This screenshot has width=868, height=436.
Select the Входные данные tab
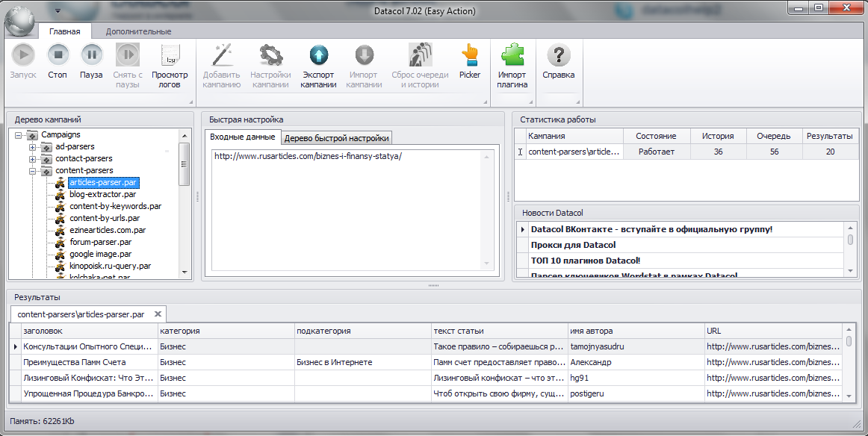[x=243, y=137]
